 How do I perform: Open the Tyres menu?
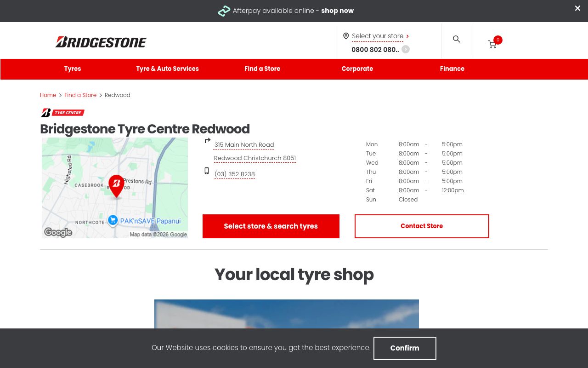tap(73, 69)
